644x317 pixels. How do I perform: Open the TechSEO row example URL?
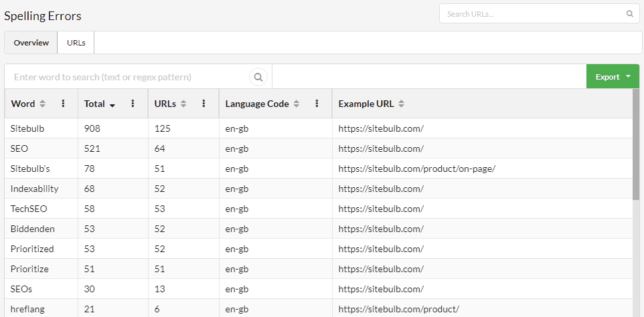[x=381, y=209]
